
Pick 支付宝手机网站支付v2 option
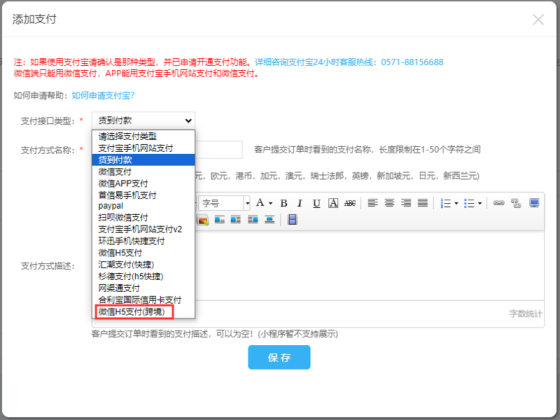[x=140, y=229]
